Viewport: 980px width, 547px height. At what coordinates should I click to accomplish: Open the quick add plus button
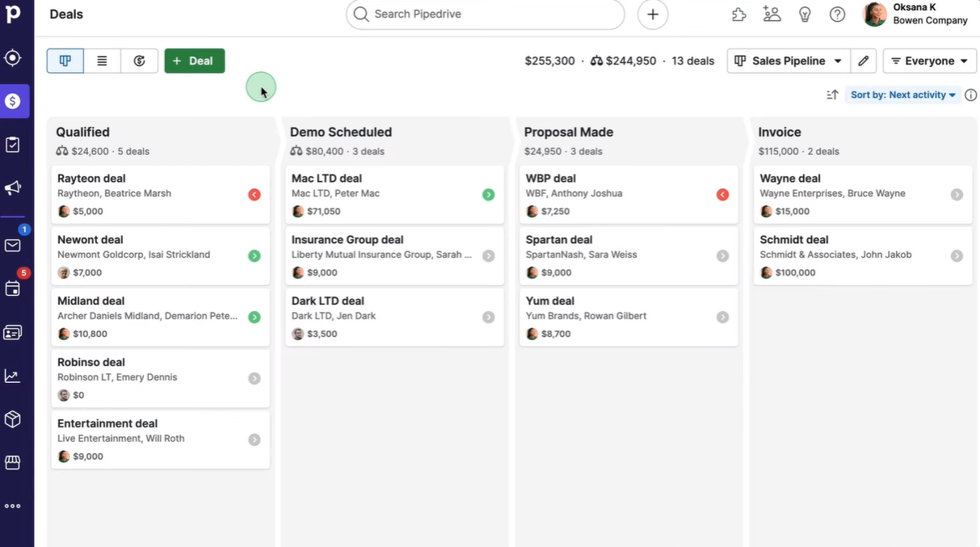click(652, 14)
